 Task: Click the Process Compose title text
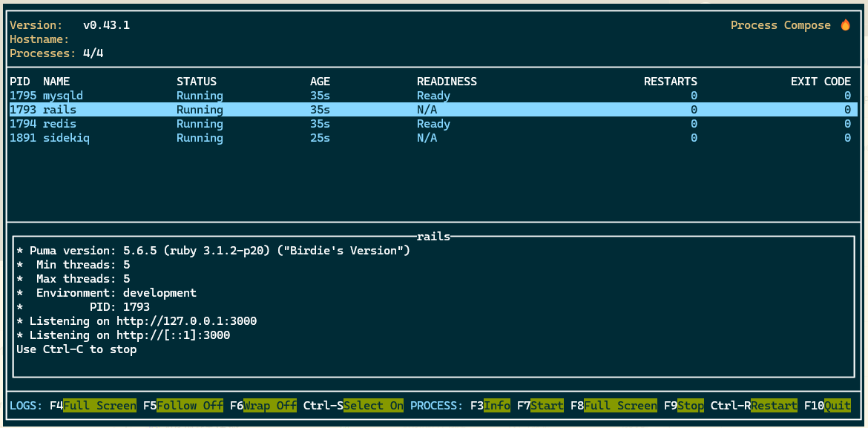tap(780, 25)
